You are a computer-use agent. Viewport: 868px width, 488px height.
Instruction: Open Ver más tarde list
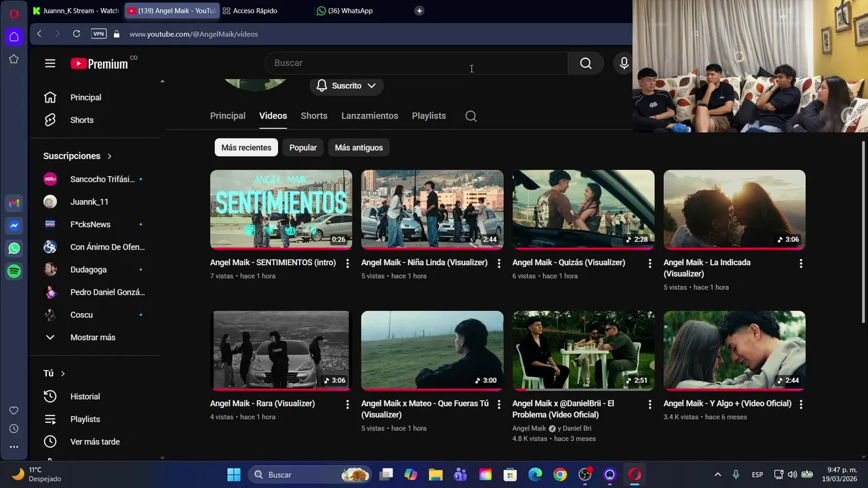[x=95, y=442]
